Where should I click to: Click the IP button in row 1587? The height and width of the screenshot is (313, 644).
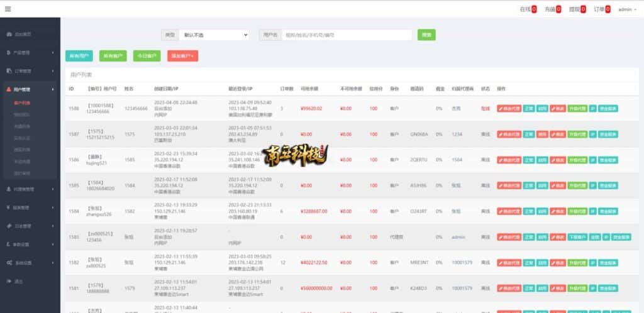coord(592,134)
